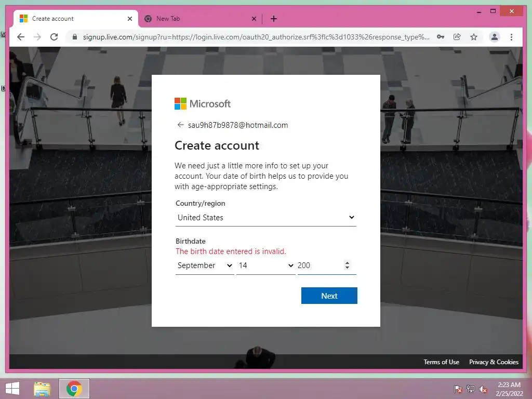This screenshot has height=399, width=532.
Task: Go back via arrow beside email address
Action: [180, 125]
